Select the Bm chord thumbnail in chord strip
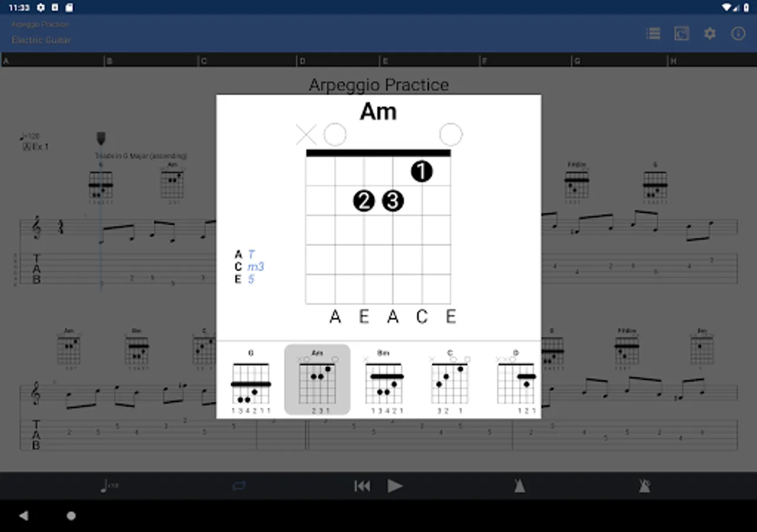 (x=383, y=380)
